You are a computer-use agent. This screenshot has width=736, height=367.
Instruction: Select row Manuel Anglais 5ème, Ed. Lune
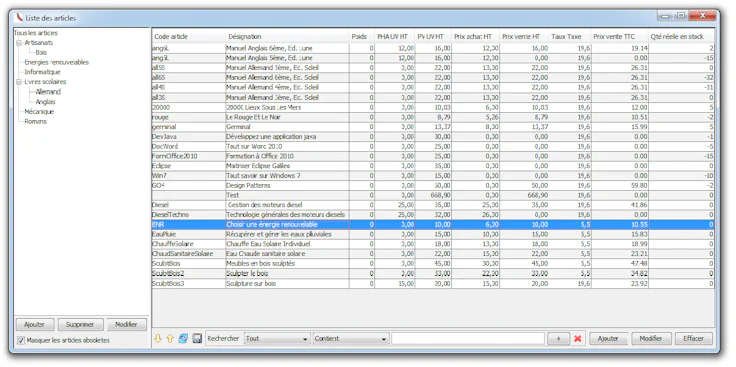point(433,58)
